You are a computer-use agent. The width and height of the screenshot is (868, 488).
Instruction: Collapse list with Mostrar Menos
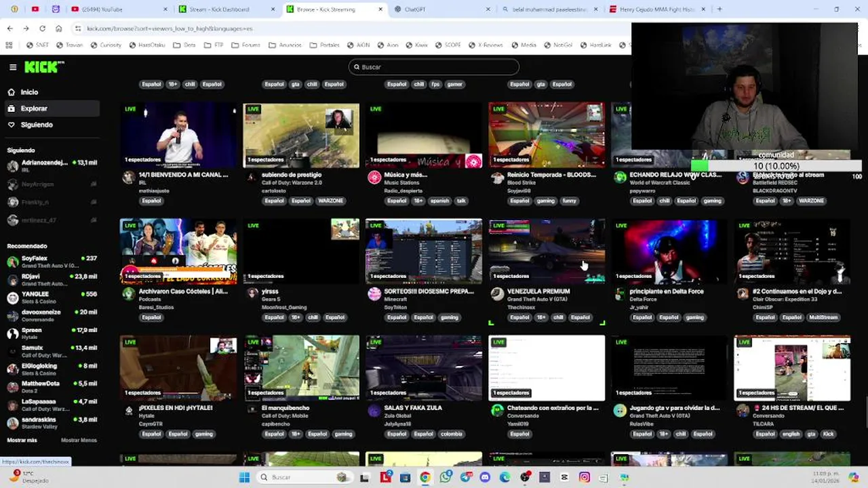[x=79, y=440]
